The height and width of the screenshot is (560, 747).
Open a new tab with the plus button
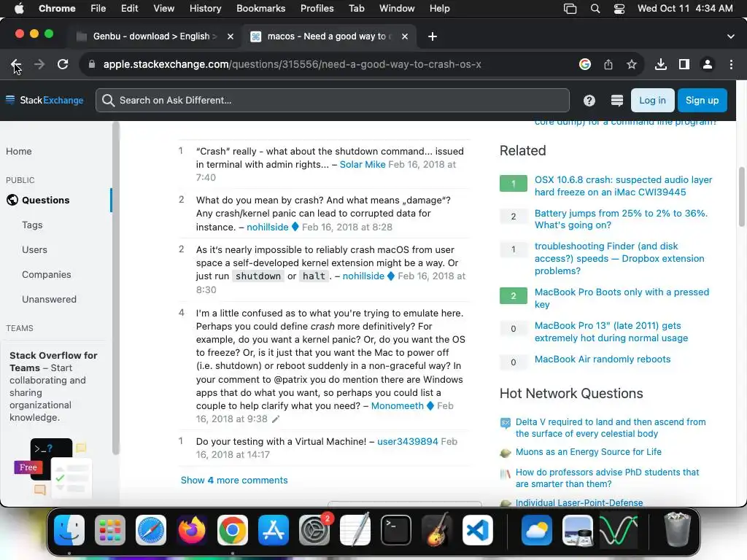coord(432,36)
